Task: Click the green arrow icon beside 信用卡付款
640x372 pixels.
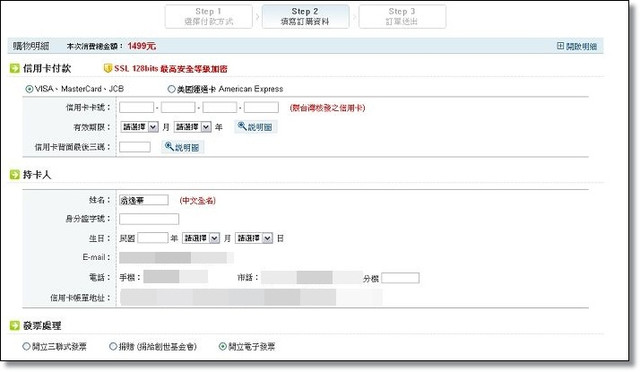Action: click(x=15, y=68)
